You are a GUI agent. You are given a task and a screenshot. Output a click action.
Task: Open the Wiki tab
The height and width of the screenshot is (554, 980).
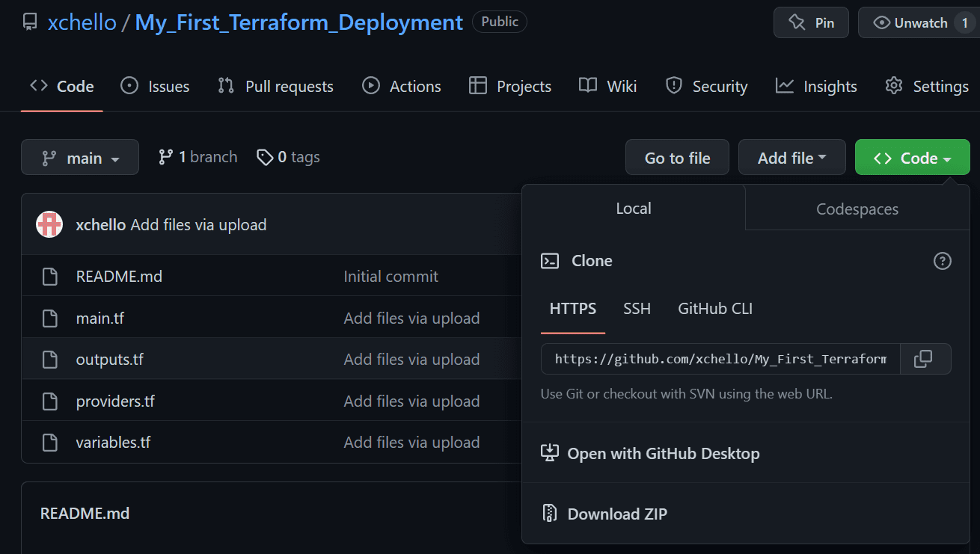coord(608,86)
